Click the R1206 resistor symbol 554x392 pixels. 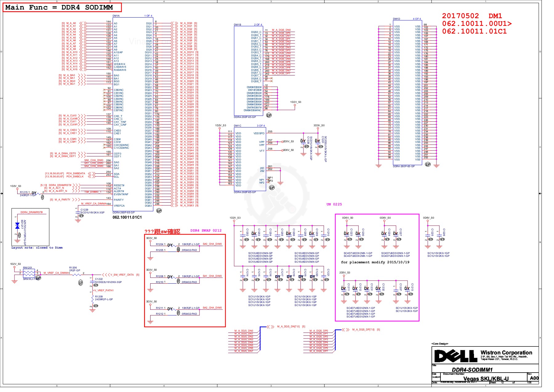point(76,274)
